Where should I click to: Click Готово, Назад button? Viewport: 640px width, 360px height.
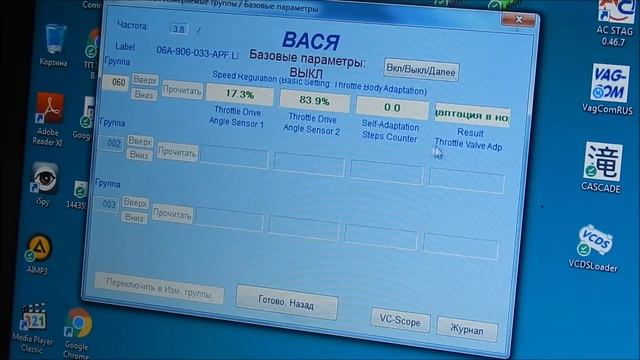pos(287,302)
